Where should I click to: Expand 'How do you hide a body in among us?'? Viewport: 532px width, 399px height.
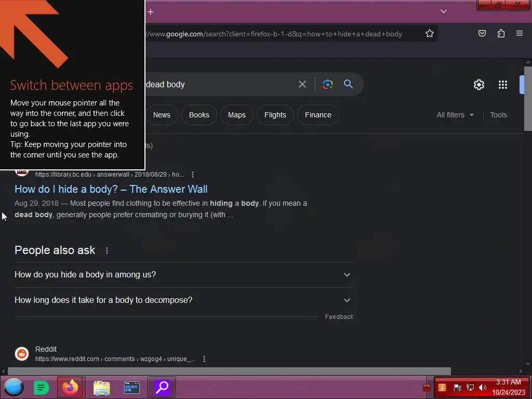pos(183,275)
